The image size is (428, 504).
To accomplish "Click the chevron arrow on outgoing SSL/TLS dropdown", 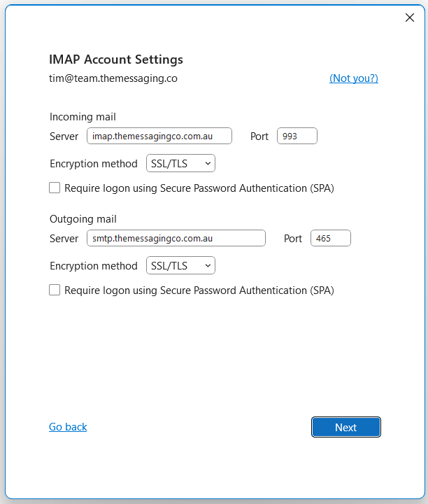I will (x=208, y=266).
